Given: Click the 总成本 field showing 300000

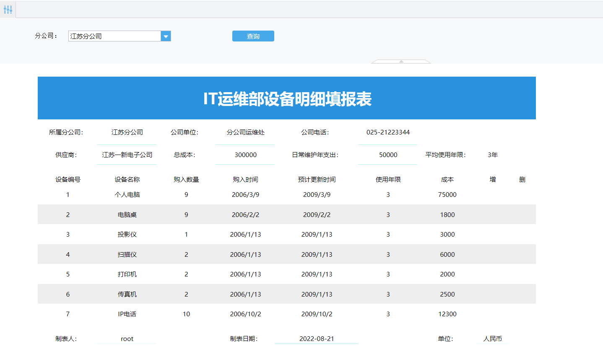Looking at the screenshot, I should pyautogui.click(x=245, y=155).
